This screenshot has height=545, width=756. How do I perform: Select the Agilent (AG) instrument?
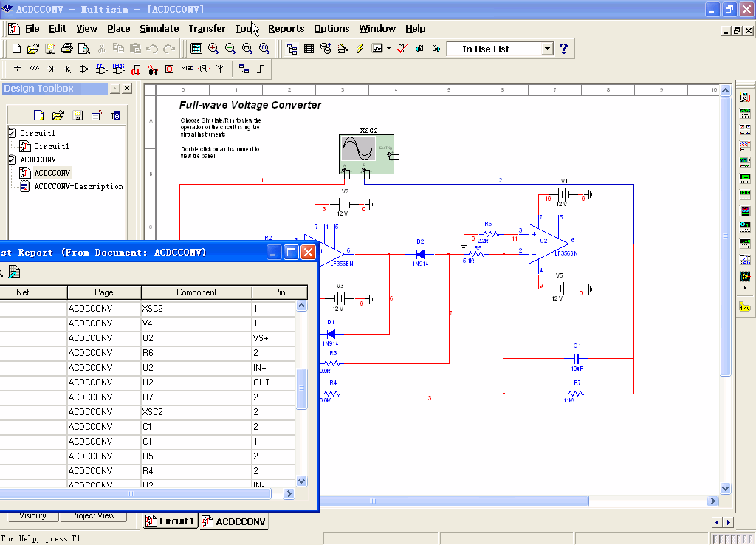click(745, 261)
